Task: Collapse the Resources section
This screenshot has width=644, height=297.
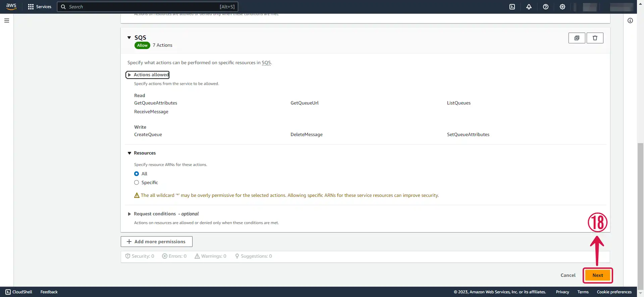Action: pos(129,153)
